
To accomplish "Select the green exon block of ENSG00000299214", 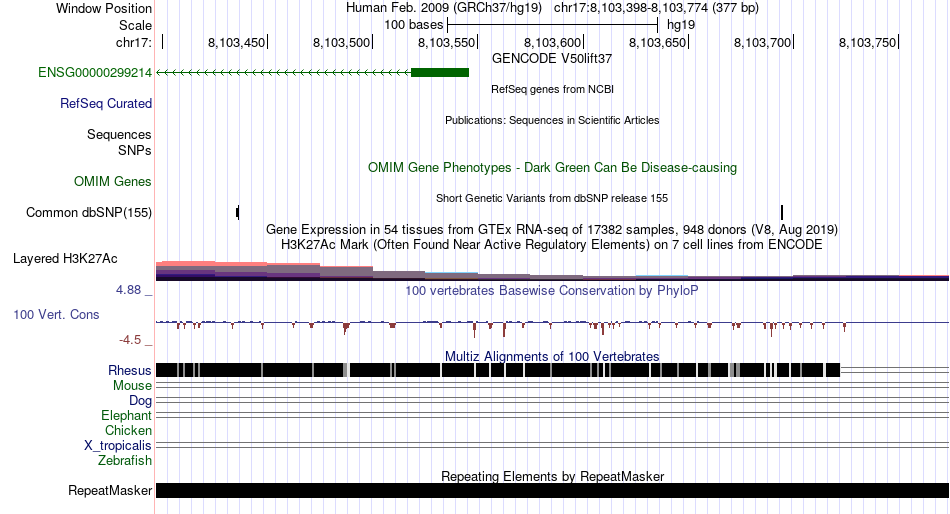I will click(x=440, y=73).
